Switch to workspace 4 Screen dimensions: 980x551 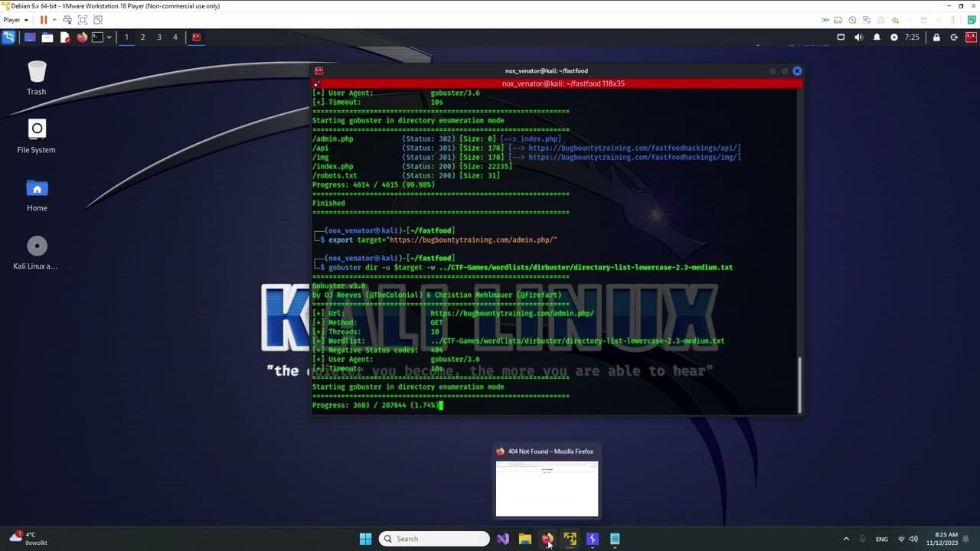pos(175,37)
